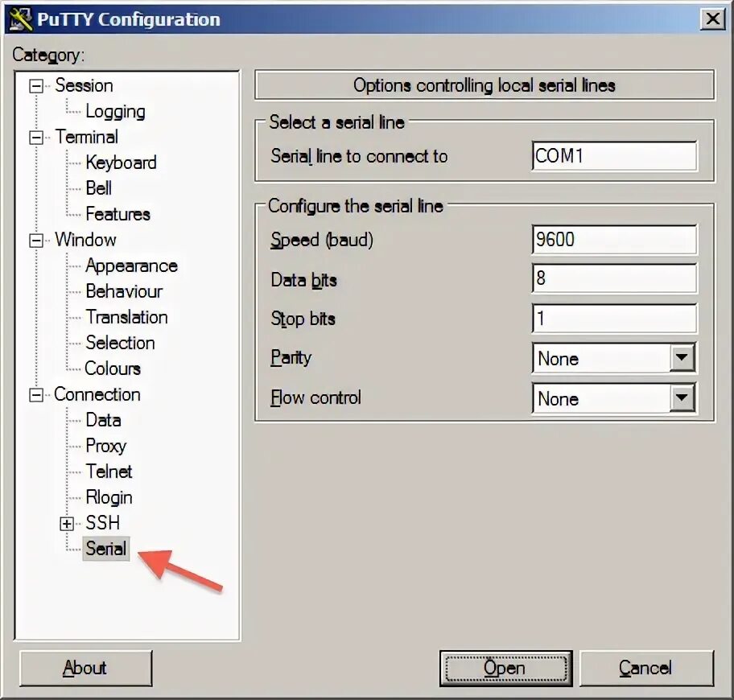Click the Stop bits field

tap(614, 319)
